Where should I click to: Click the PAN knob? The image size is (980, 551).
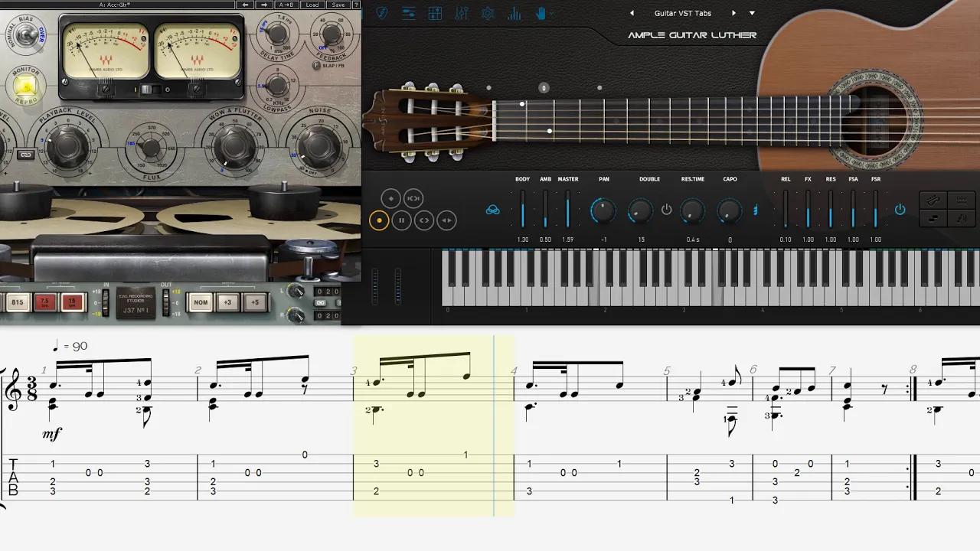603,210
